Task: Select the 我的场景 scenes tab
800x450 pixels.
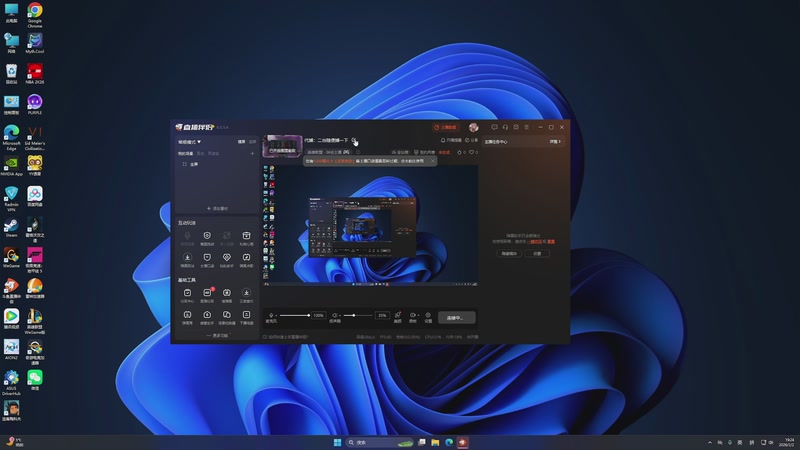Action: 186,154
